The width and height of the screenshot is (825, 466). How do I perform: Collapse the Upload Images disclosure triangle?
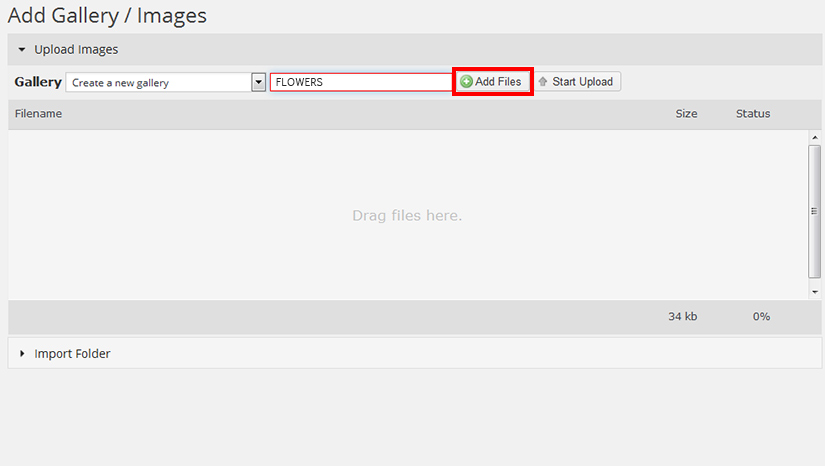click(21, 49)
